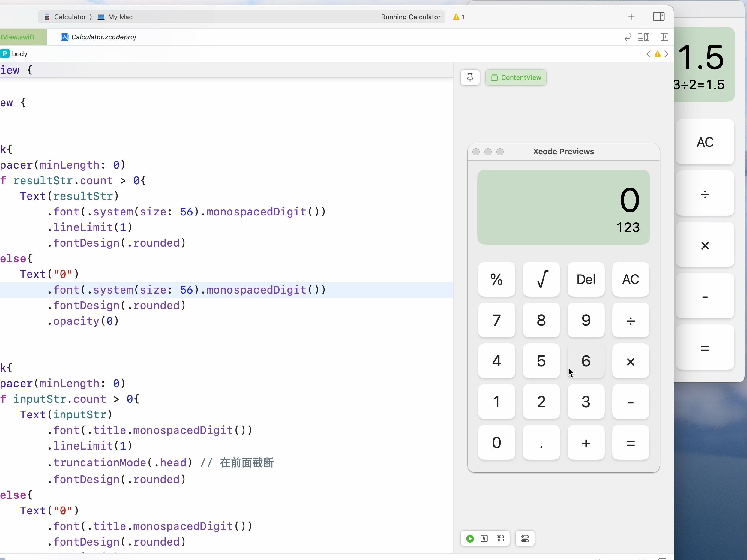
Task: Activate the selectable preview mode cursor icon
Action: pyautogui.click(x=484, y=539)
